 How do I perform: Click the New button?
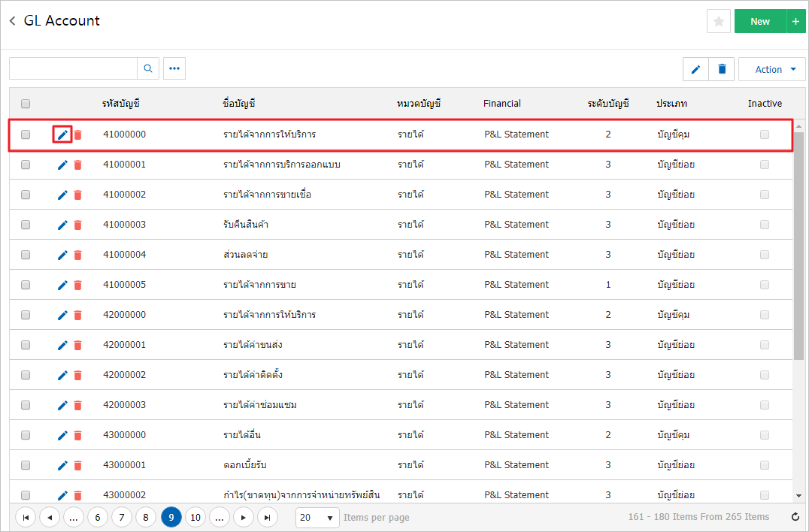click(760, 21)
